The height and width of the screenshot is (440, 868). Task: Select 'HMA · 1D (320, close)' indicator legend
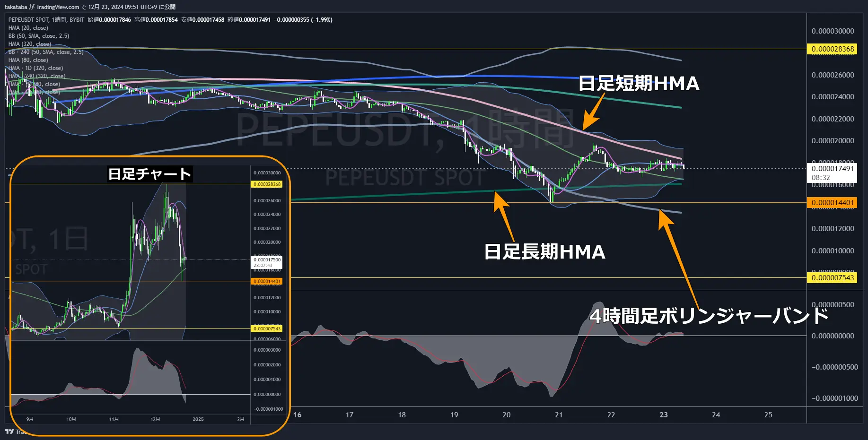coord(35,68)
